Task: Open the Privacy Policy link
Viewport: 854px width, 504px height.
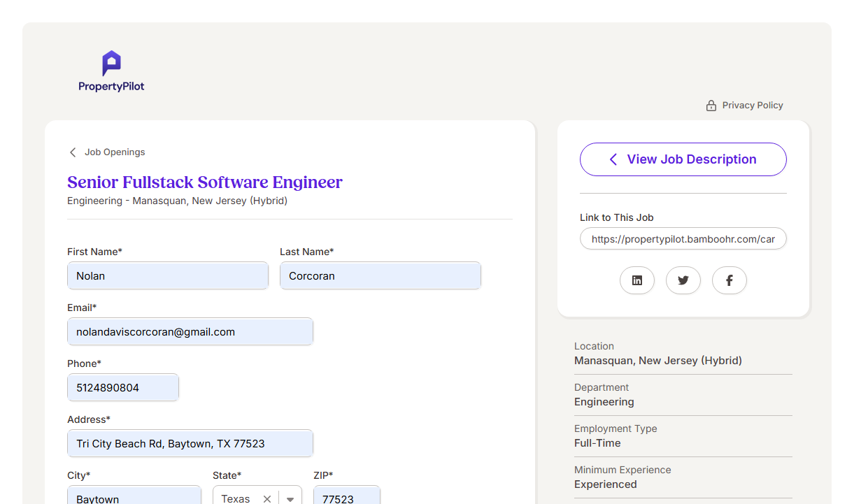Action: click(752, 106)
